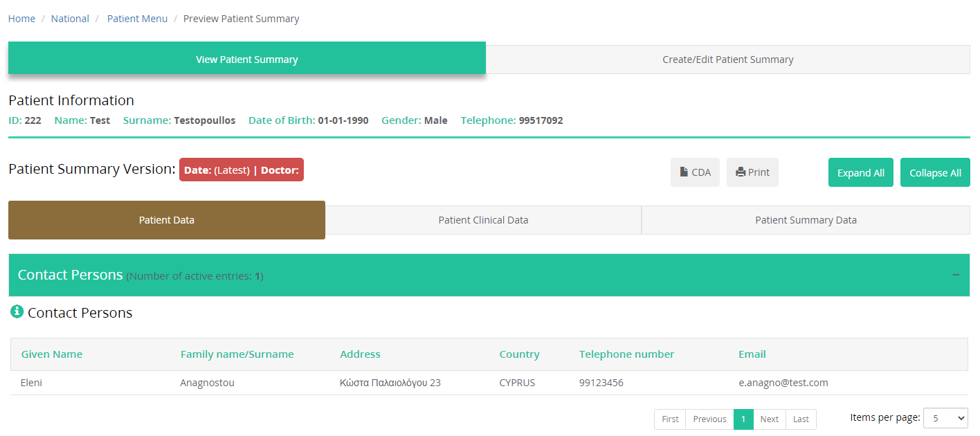Open the Patient Clinical Data tab

click(x=483, y=220)
